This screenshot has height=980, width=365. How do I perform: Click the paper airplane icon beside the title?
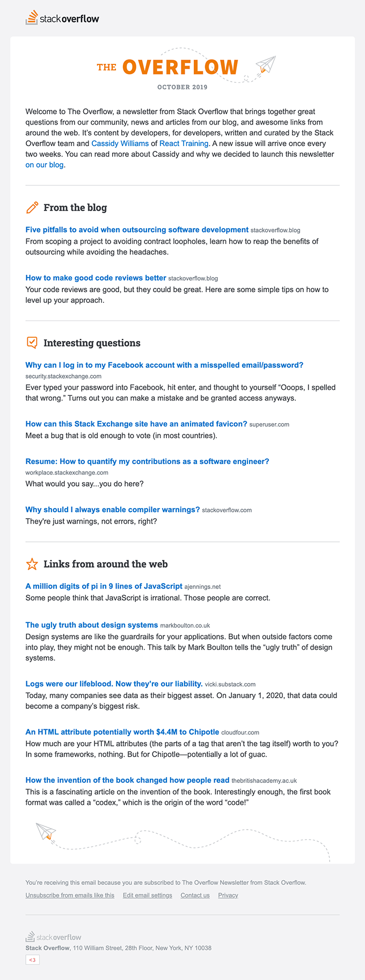point(265,66)
